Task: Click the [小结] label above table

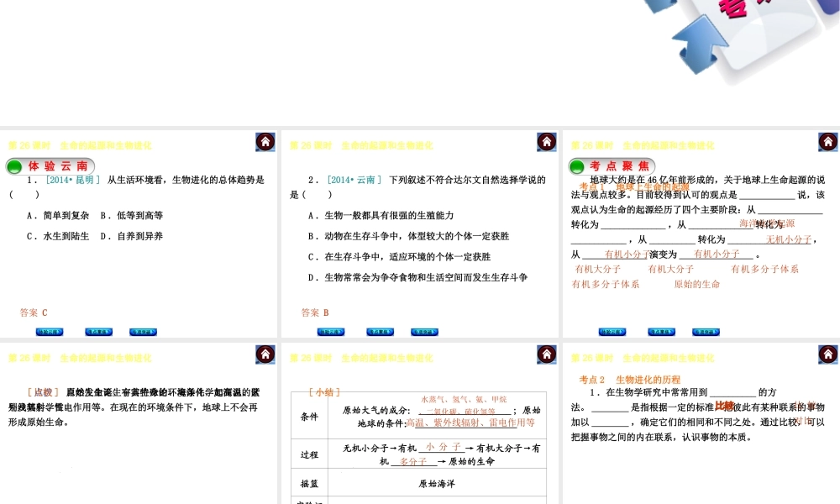Action: click(324, 392)
